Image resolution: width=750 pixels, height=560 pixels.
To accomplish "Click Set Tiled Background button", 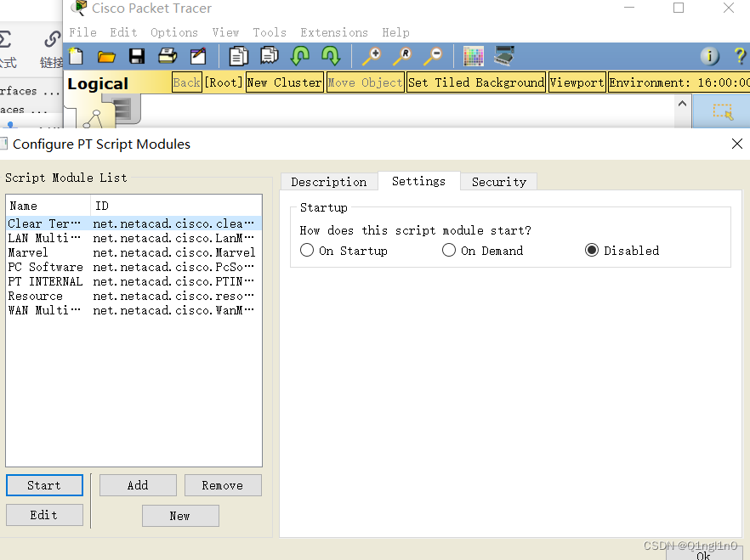I will (476, 82).
